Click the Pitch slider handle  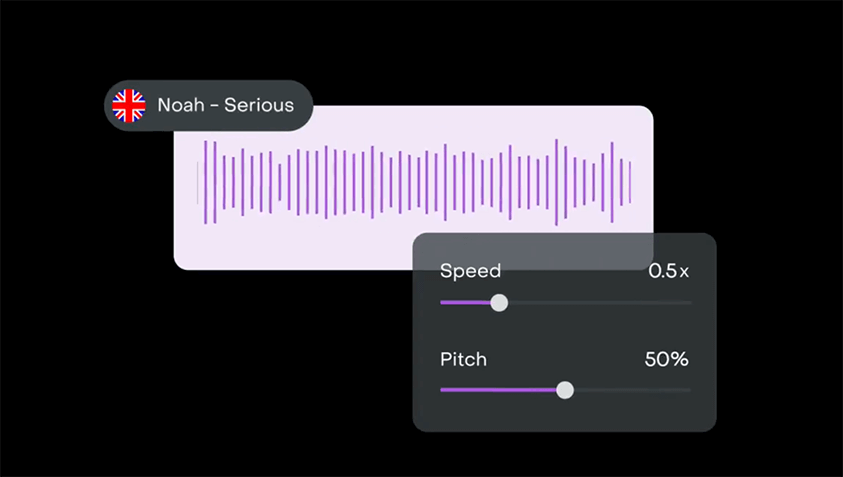point(565,390)
